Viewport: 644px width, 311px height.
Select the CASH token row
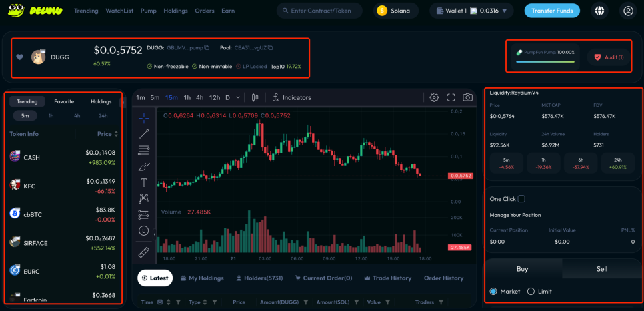(63, 158)
